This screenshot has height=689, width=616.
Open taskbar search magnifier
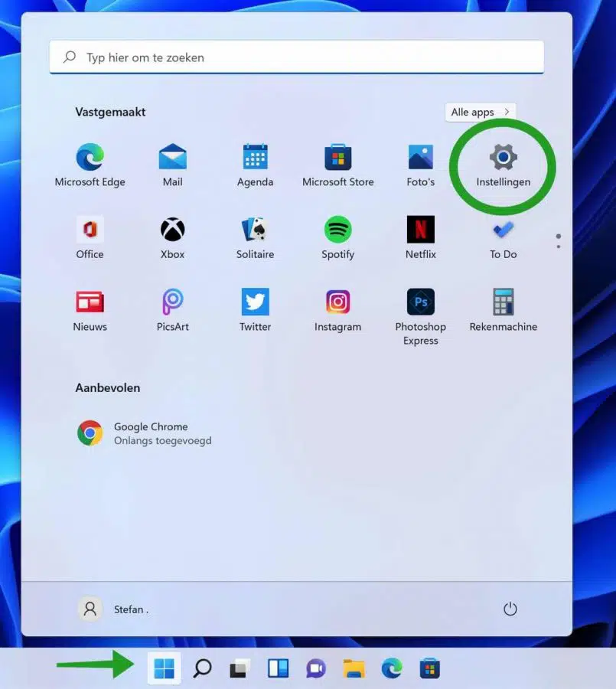point(202,668)
